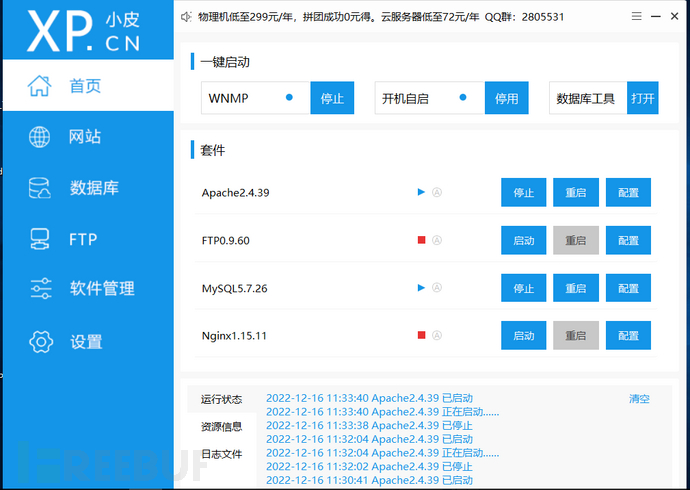
Task: Restart MySQL5.7.26 with 重启
Action: (576, 288)
